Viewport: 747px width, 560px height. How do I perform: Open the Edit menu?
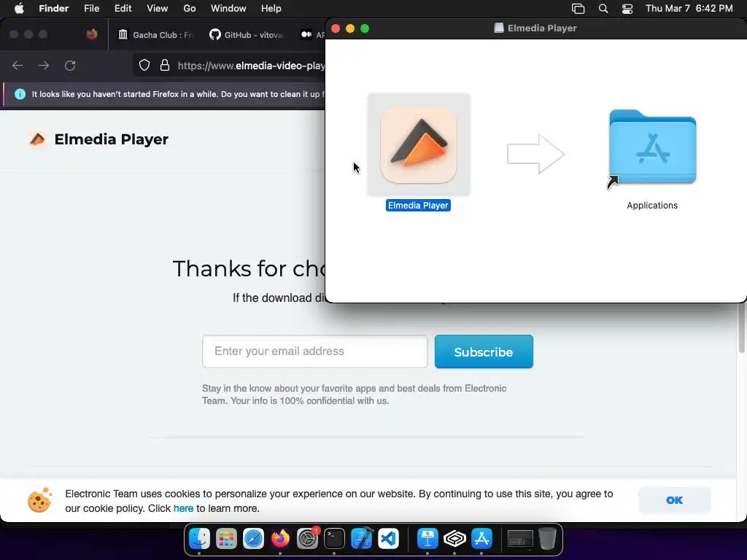point(123,8)
